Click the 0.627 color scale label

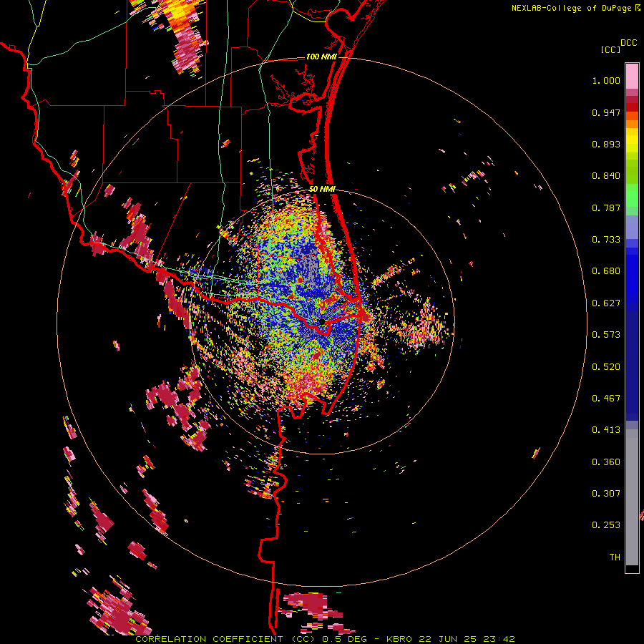pos(606,303)
